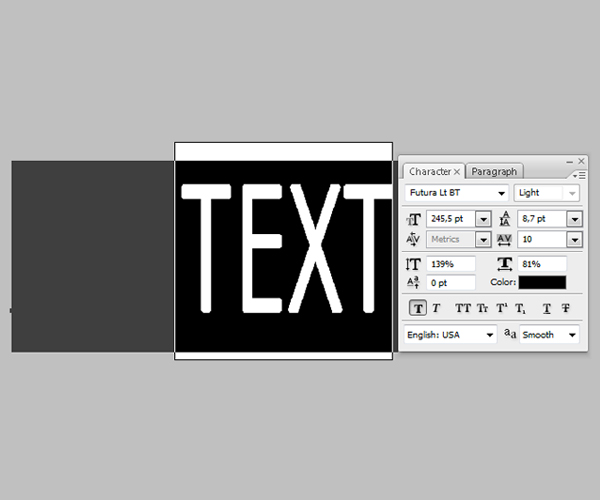Viewport: 600px width, 500px height.
Task: Click the white TEXT lettering on canvas
Action: coord(286,249)
